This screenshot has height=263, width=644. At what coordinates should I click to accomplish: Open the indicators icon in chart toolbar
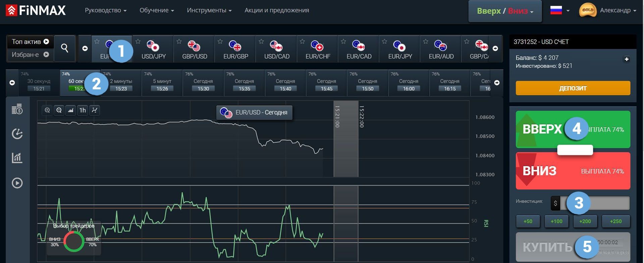pyautogui.click(x=95, y=110)
